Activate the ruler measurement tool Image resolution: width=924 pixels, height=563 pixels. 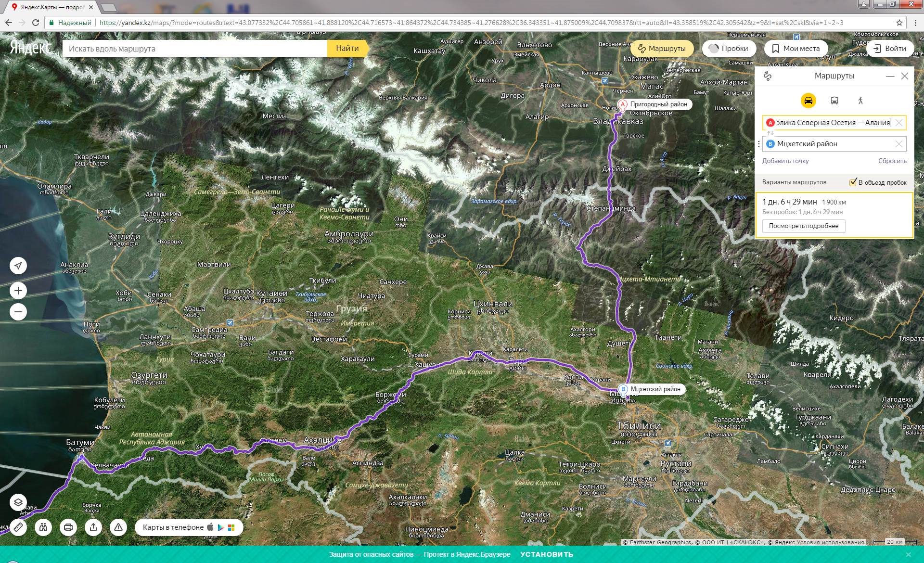[18, 527]
